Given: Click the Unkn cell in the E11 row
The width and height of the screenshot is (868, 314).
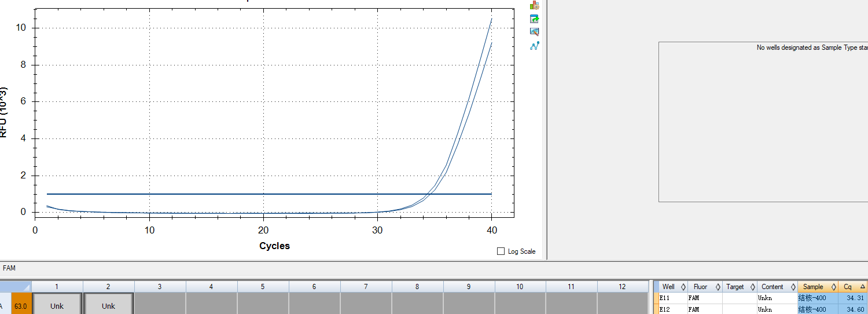Looking at the screenshot, I should click(777, 298).
